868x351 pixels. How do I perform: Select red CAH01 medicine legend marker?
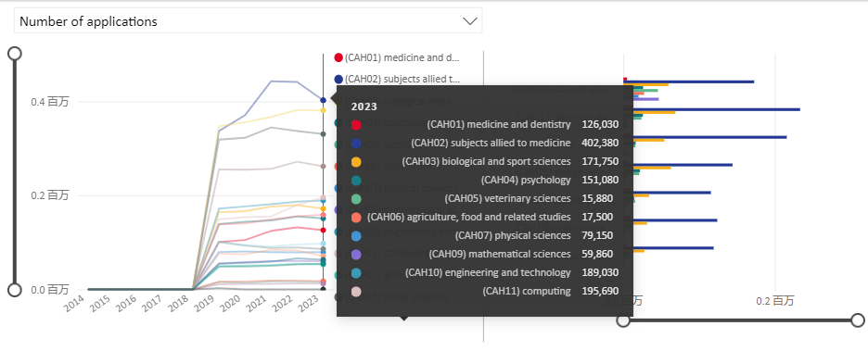(338, 57)
